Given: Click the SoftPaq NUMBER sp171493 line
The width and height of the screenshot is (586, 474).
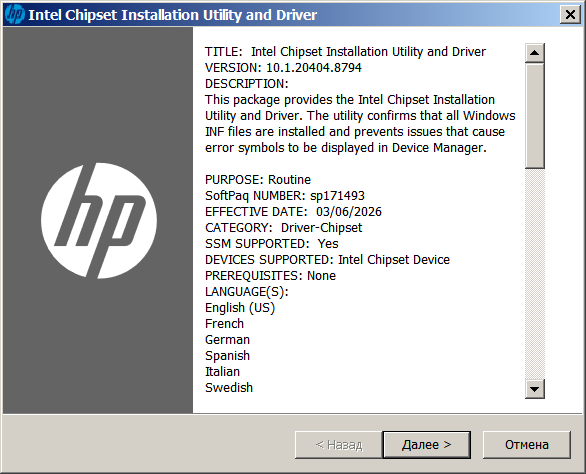Looking at the screenshot, I should pyautogui.click(x=285, y=196).
